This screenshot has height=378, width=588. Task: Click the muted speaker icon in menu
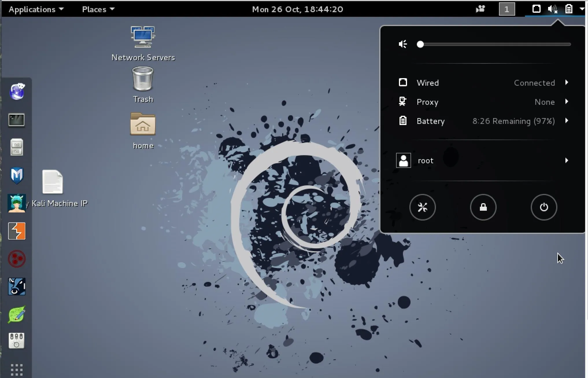pos(403,44)
